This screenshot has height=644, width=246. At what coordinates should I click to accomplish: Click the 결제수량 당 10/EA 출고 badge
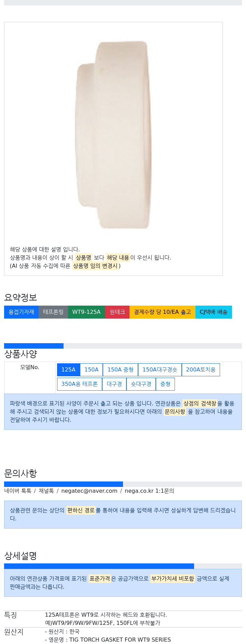point(162,312)
